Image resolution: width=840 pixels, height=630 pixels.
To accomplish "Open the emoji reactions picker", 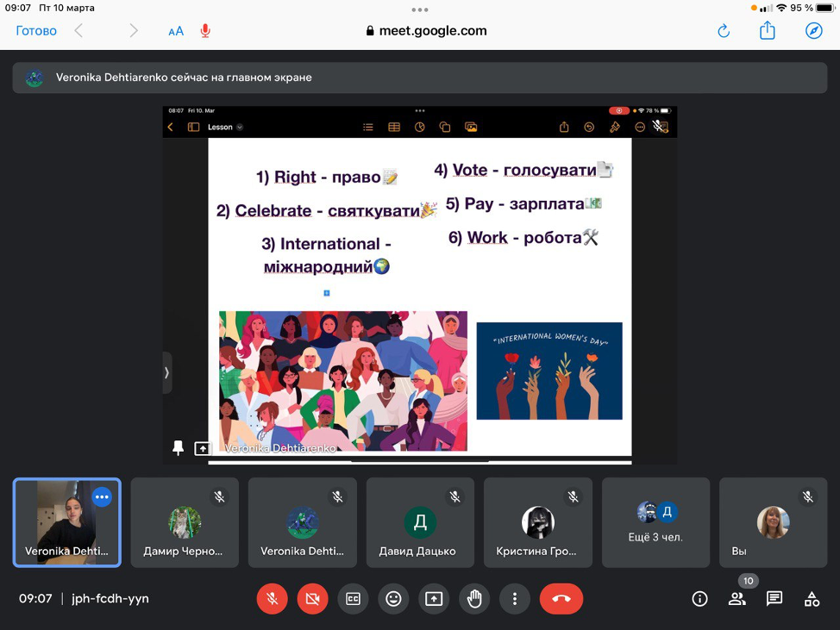I will point(393,599).
